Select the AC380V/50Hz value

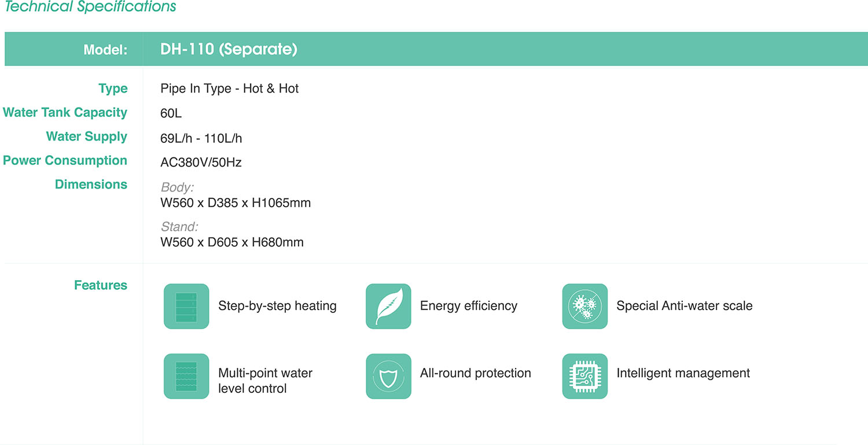click(x=201, y=163)
